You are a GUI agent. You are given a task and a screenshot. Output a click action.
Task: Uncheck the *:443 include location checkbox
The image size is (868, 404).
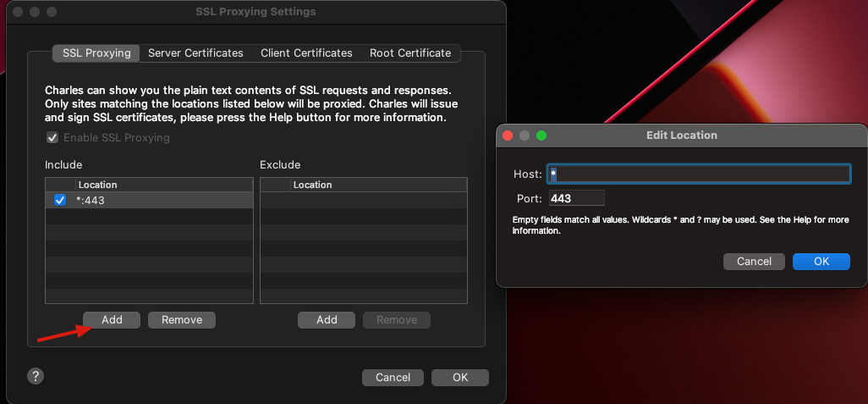60,200
